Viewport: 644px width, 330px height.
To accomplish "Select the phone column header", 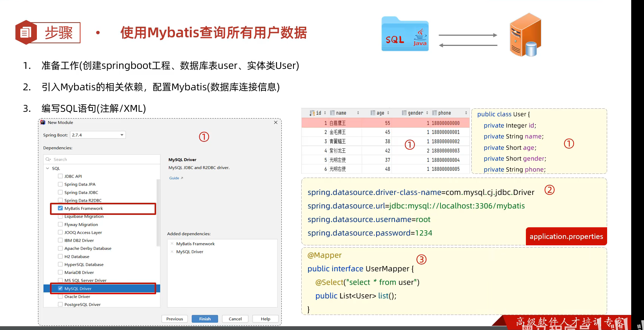I will [444, 113].
